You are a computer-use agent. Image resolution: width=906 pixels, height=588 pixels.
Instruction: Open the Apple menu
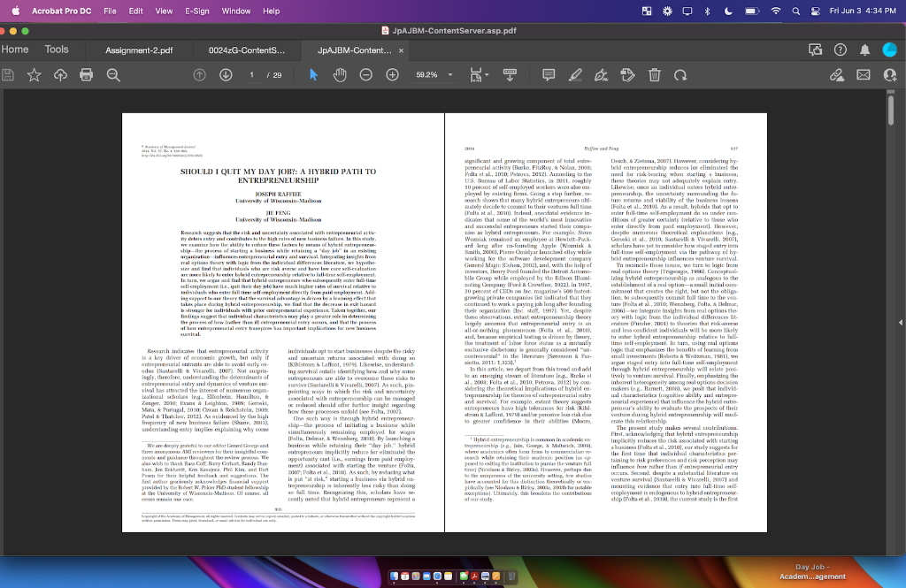point(16,11)
